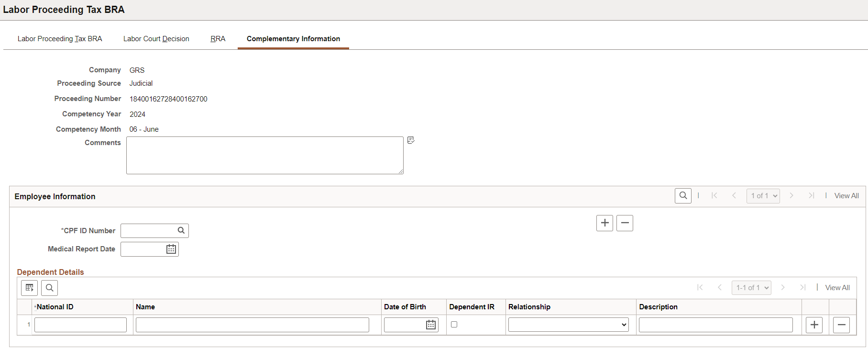Open the Dependent Details 1-1 of 1 dropdown
868x350 pixels.
[751, 288]
